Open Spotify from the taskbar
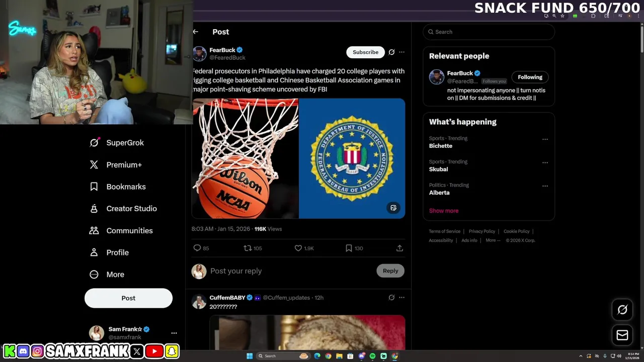This screenshot has width=644, height=362. point(372,356)
